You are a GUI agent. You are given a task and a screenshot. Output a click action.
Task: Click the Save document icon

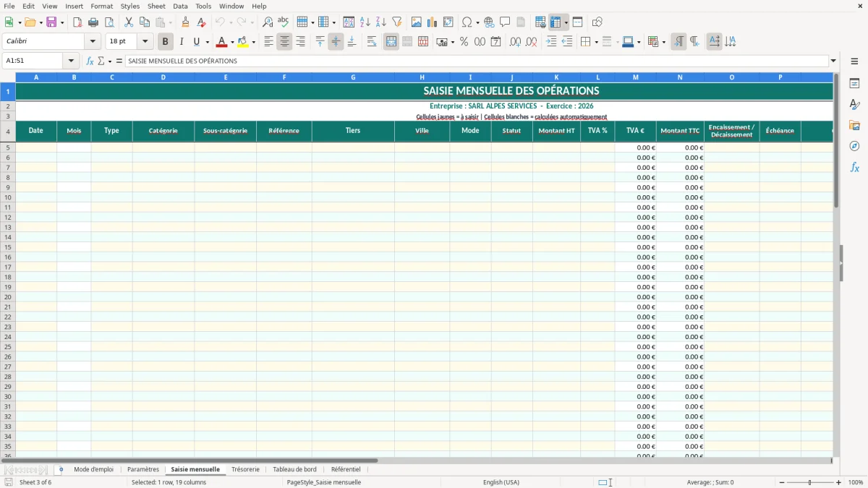(x=51, y=22)
